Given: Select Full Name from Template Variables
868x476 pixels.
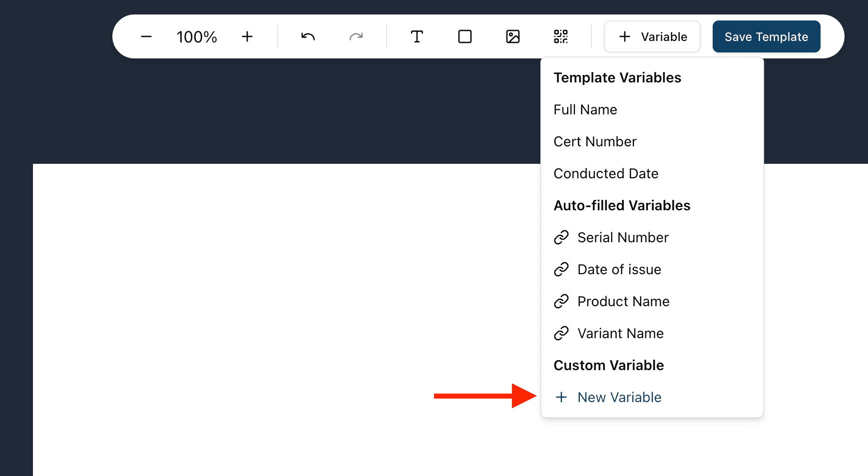Looking at the screenshot, I should click(585, 109).
